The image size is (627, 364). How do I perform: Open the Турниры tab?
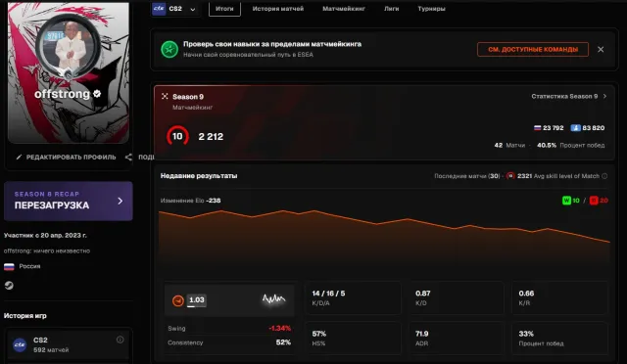coord(431,9)
